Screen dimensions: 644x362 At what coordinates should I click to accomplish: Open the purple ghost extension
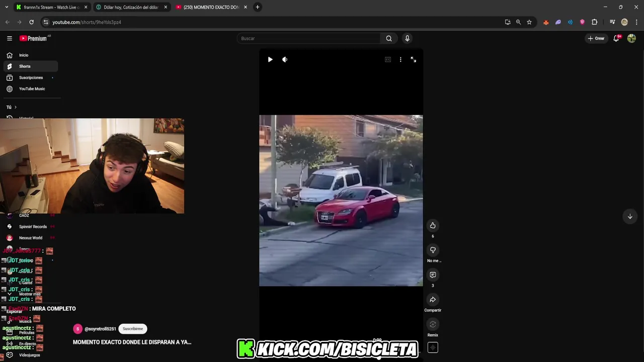pyautogui.click(x=558, y=22)
